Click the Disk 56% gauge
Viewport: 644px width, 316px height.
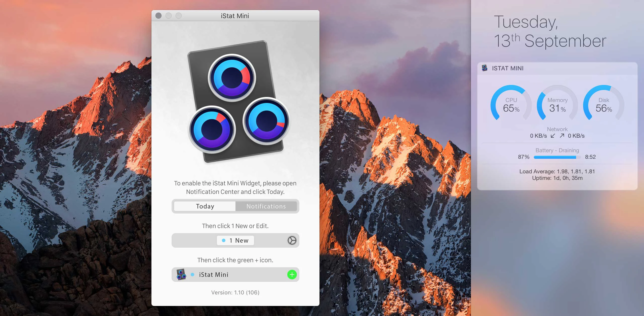(603, 105)
